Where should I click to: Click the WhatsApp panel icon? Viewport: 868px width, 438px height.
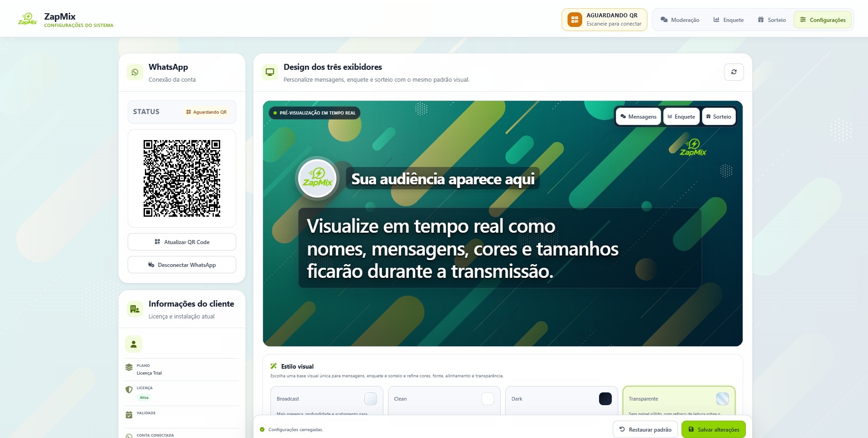point(135,72)
